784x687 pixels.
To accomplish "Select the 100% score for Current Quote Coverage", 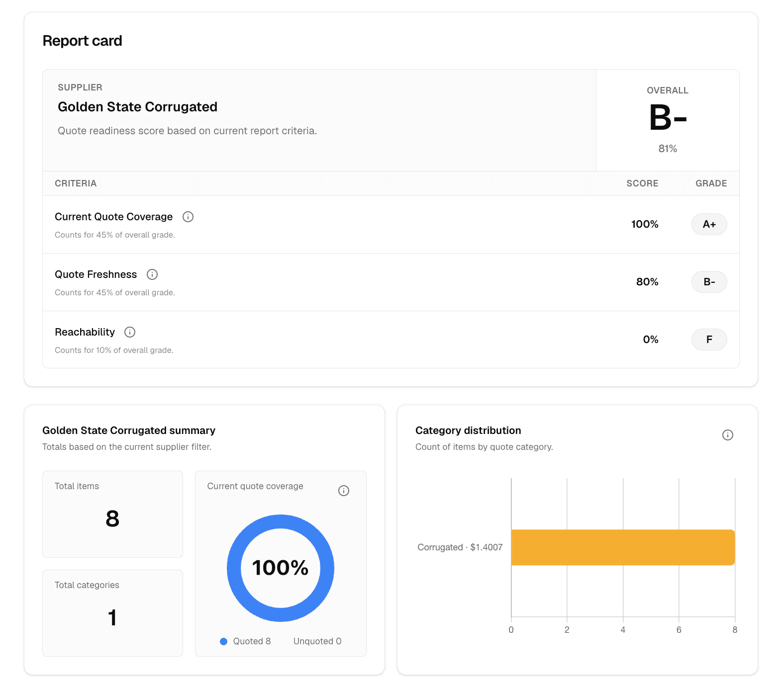I will point(645,224).
